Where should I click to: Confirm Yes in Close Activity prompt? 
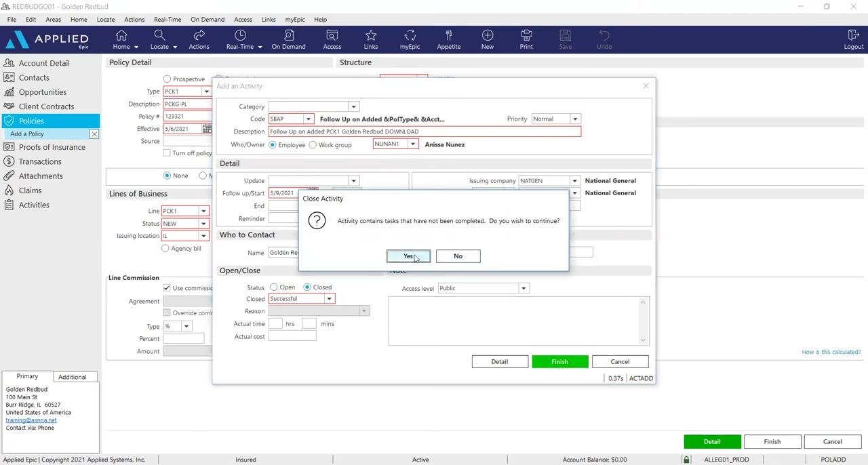[x=408, y=256]
